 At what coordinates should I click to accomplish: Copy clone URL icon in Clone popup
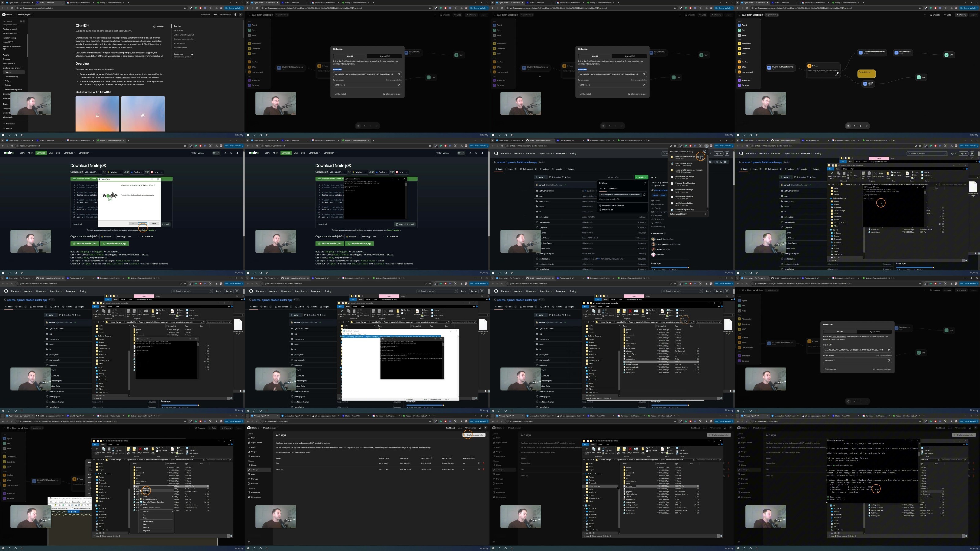644,194
